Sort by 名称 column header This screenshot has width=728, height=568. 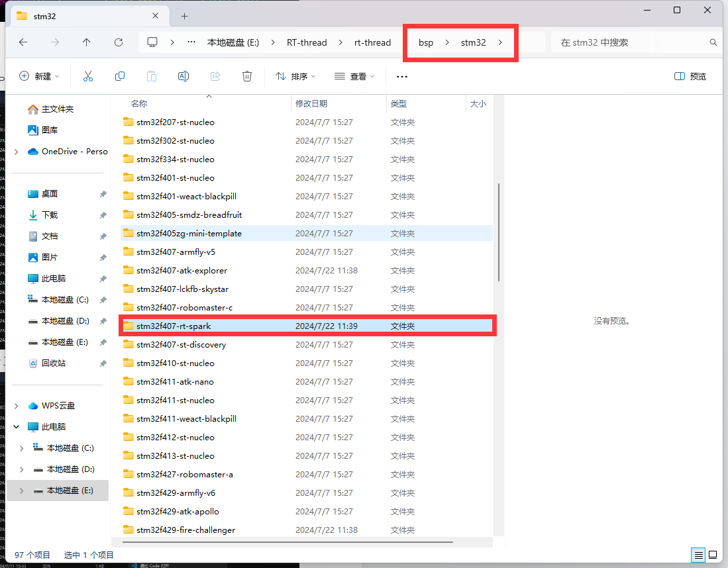coord(139,103)
